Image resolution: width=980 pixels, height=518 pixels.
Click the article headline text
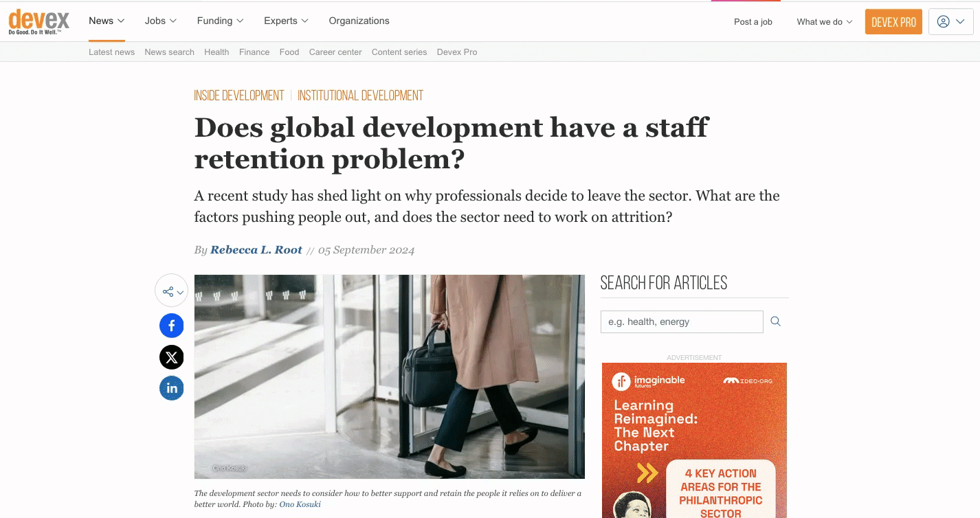click(452, 143)
